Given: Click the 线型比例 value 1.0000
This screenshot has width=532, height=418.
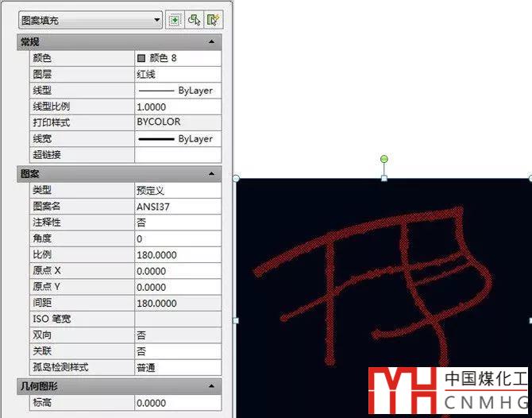Looking at the screenshot, I should pos(178,107).
